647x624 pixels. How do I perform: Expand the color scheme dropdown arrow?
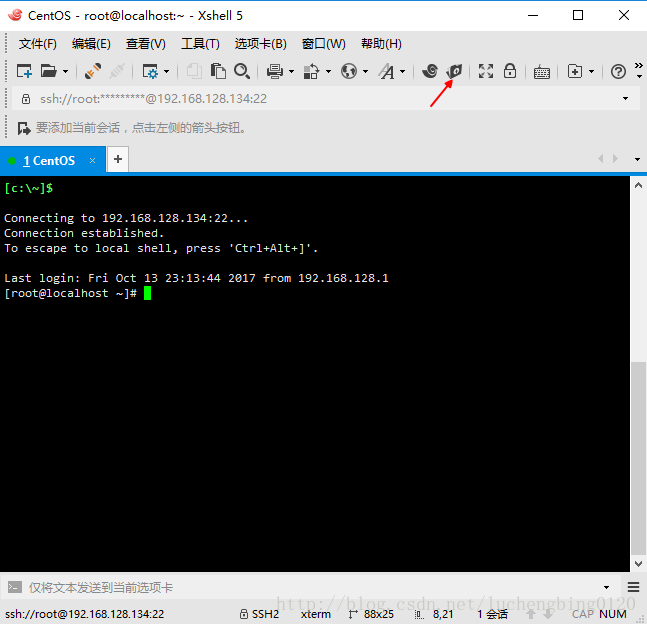328,72
